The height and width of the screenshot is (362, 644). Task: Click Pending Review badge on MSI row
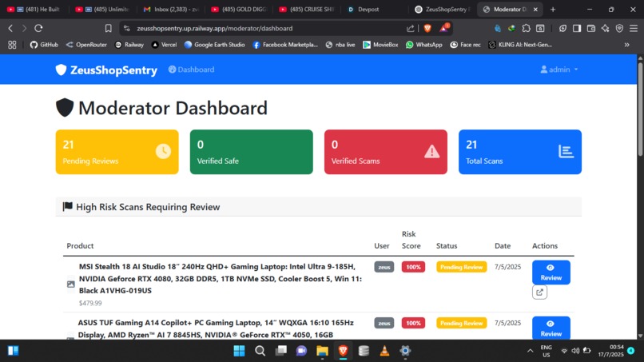click(x=461, y=267)
